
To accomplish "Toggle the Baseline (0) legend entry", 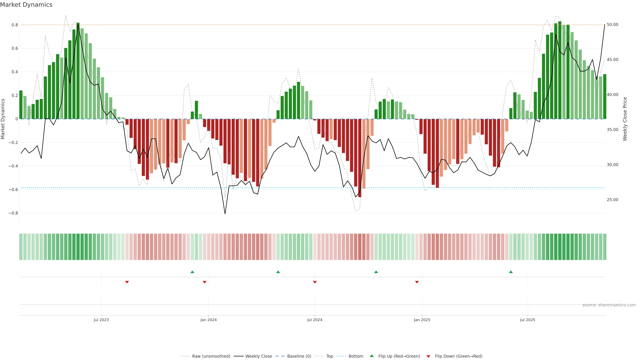I will tap(299, 356).
